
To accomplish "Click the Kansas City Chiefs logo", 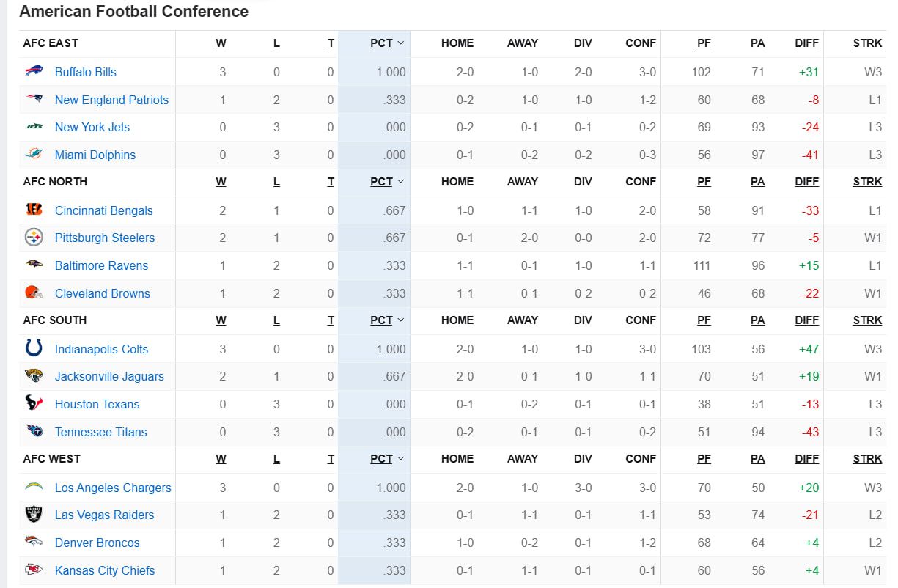I will (34, 570).
